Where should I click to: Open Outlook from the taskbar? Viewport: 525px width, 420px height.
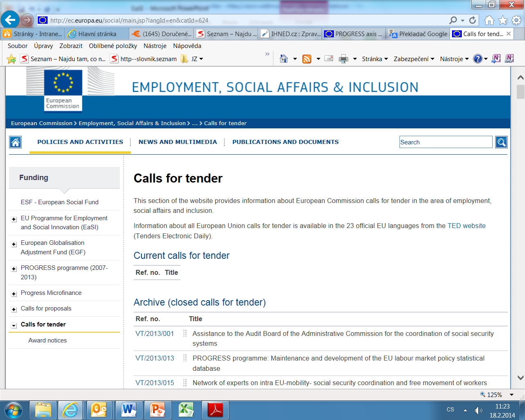point(99,410)
